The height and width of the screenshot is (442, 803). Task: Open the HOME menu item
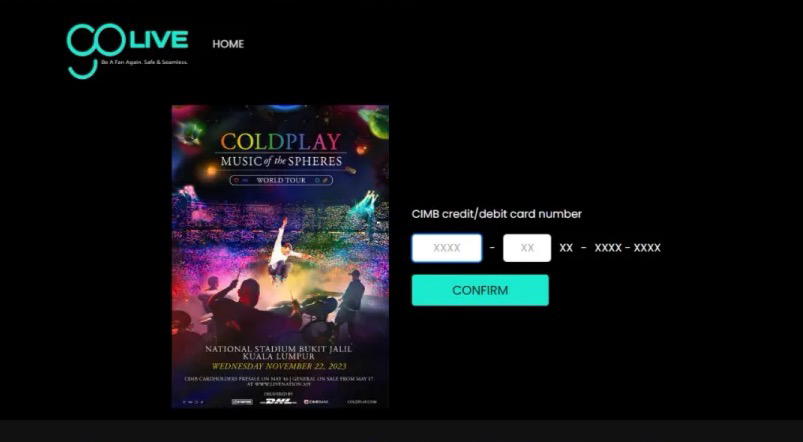point(228,44)
